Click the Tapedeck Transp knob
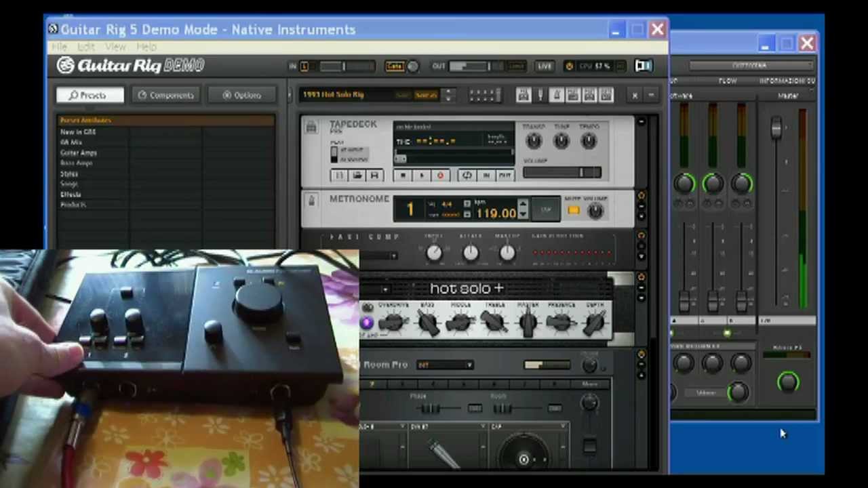This screenshot has height=488, width=868. click(534, 141)
